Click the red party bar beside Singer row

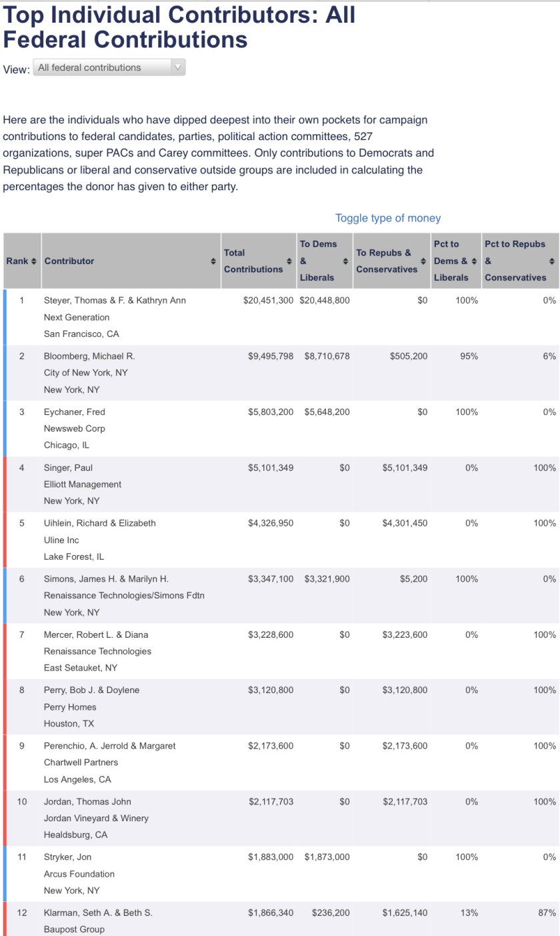(x=5, y=484)
